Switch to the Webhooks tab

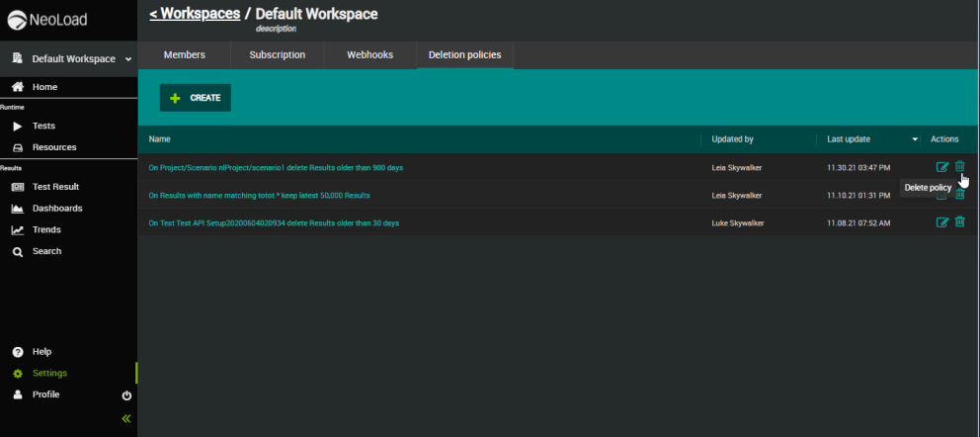click(370, 54)
